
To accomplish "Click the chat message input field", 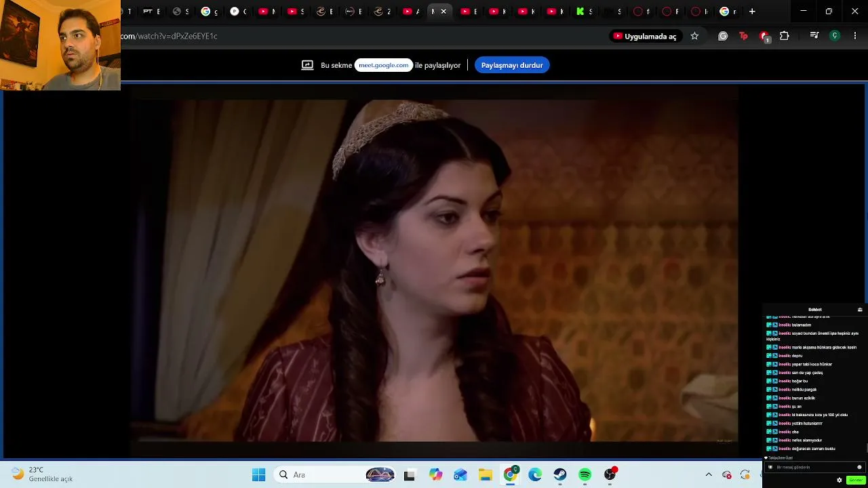I will pos(815,467).
